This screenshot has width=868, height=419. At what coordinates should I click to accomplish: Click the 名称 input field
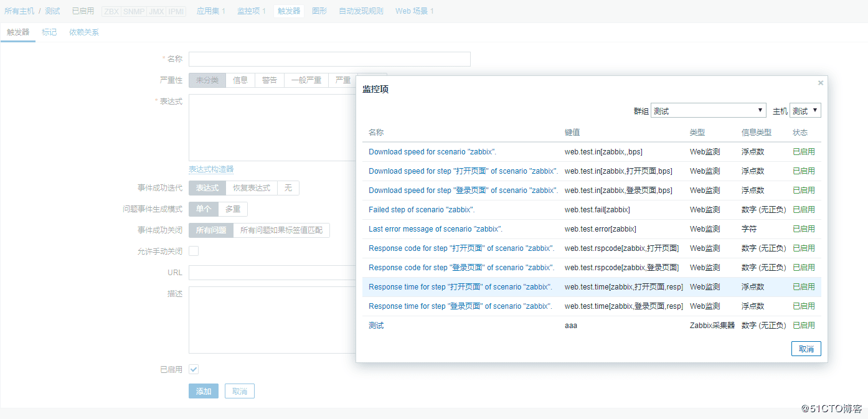(329, 59)
